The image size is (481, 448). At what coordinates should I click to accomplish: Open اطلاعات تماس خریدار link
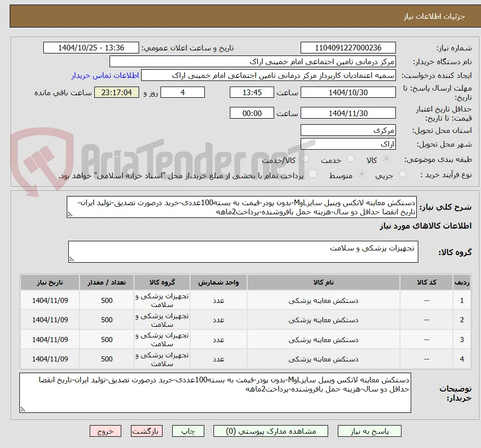pyautogui.click(x=105, y=75)
